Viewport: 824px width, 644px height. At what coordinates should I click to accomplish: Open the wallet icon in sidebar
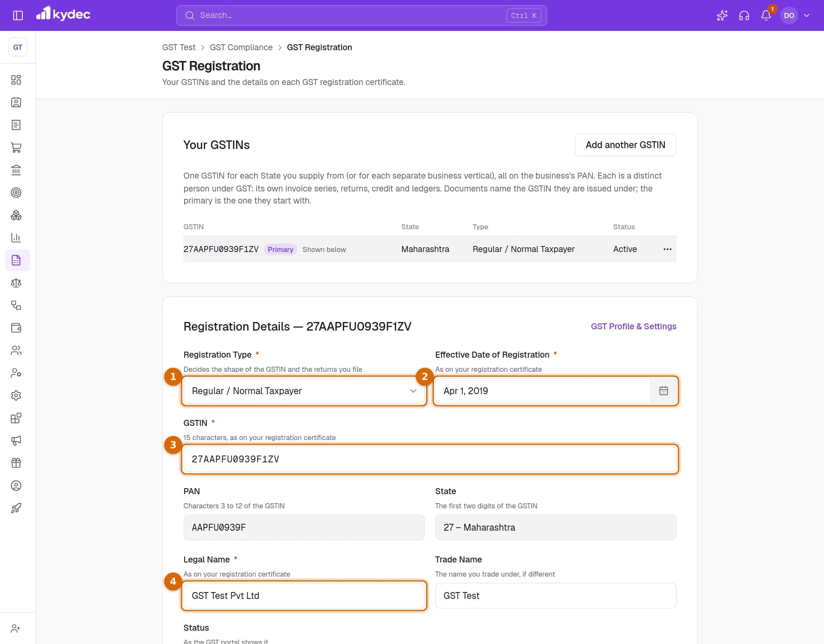click(x=16, y=328)
